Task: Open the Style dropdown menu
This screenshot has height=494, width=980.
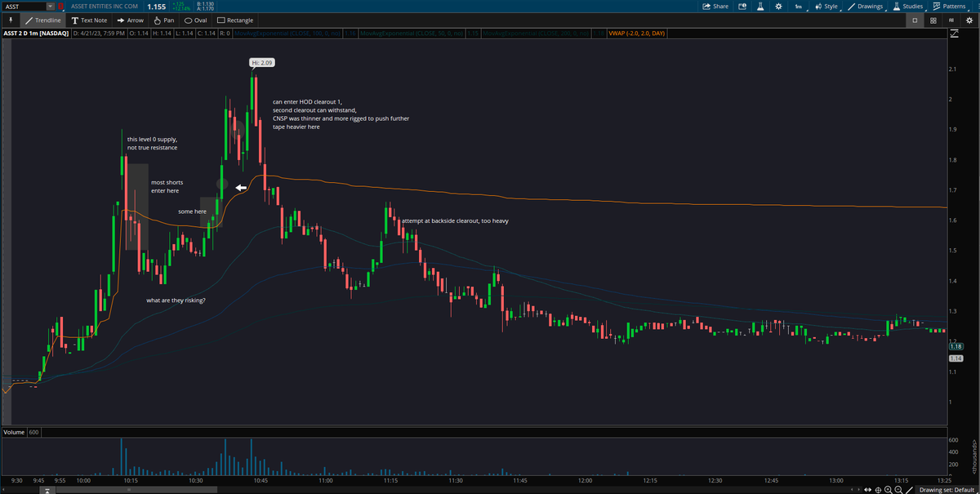Action: pos(826,7)
